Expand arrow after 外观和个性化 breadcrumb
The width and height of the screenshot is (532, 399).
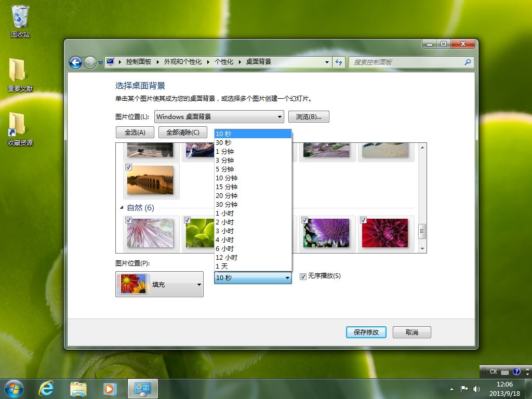pyautogui.click(x=208, y=62)
